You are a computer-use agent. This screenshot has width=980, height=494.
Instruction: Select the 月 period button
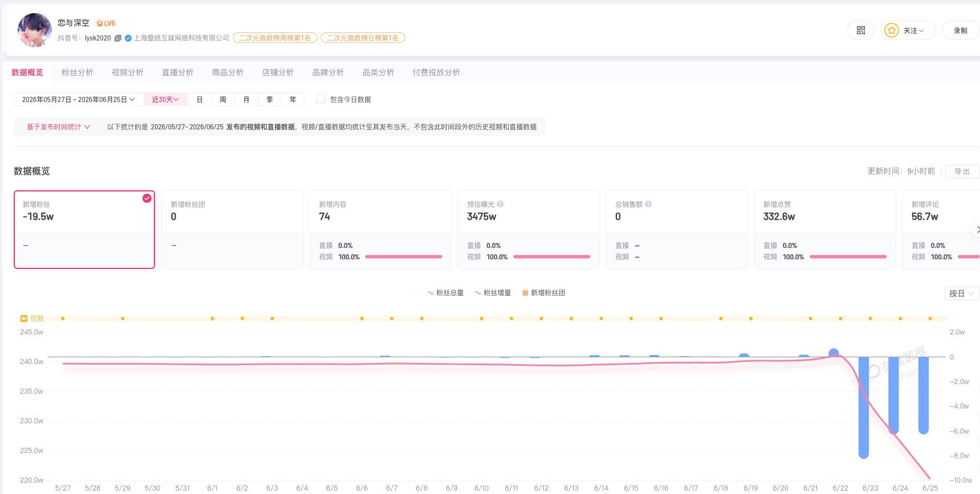246,99
